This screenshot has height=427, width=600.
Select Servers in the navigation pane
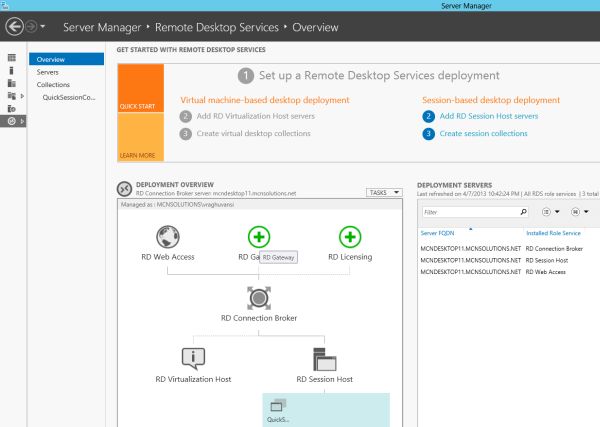click(x=48, y=72)
